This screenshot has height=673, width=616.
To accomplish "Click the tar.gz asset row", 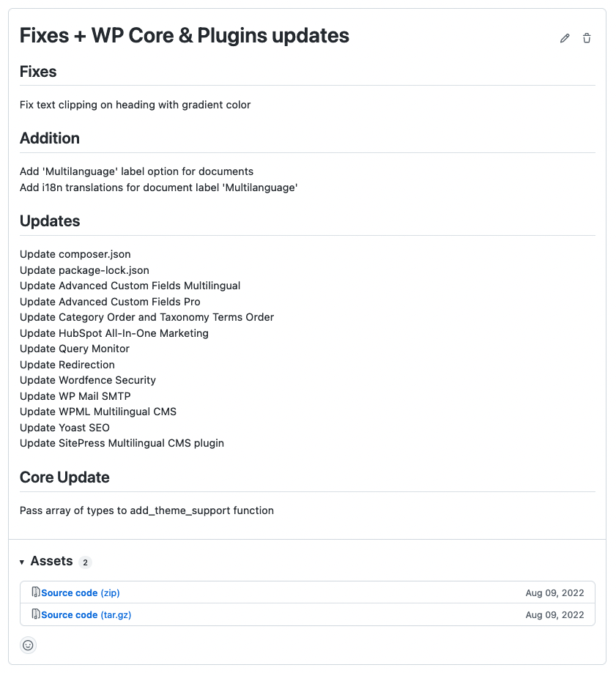I will click(x=308, y=614).
